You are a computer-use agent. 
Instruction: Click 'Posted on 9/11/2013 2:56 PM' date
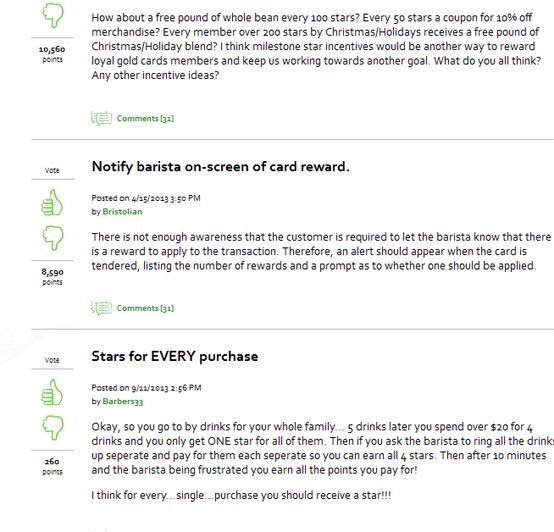coord(146,388)
